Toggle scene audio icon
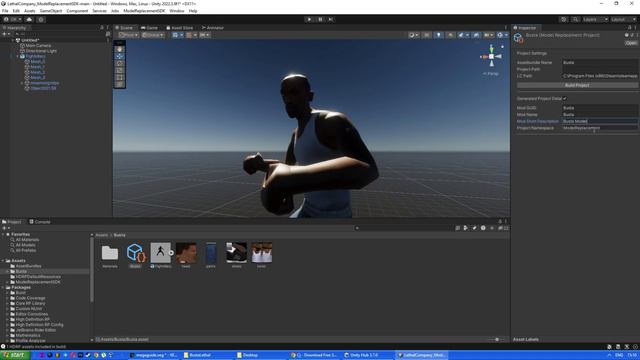The height and width of the screenshot is (360, 640). 450,35
